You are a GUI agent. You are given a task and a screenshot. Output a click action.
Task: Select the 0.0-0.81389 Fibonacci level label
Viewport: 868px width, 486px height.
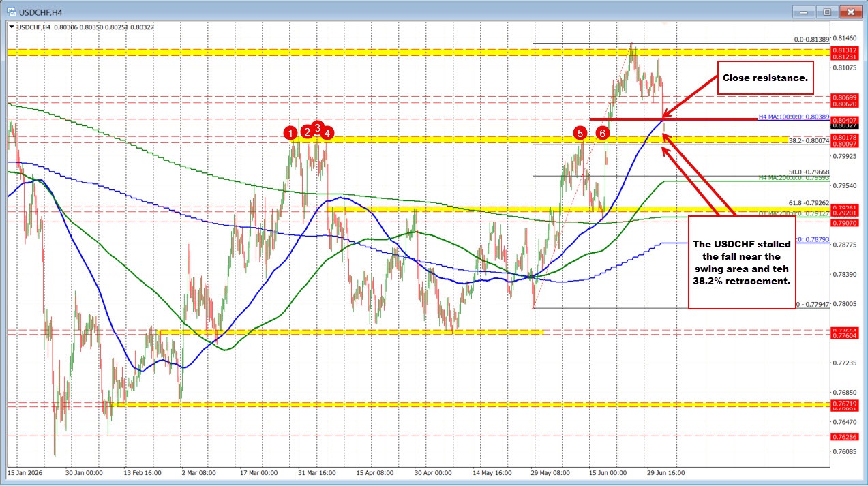point(811,40)
